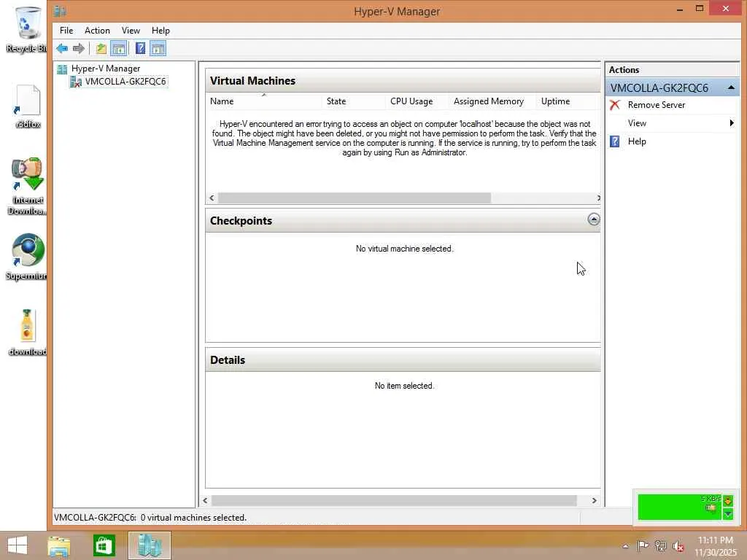Select the download juice bottle desktop icon
The height and width of the screenshot is (560, 747).
(x=27, y=332)
